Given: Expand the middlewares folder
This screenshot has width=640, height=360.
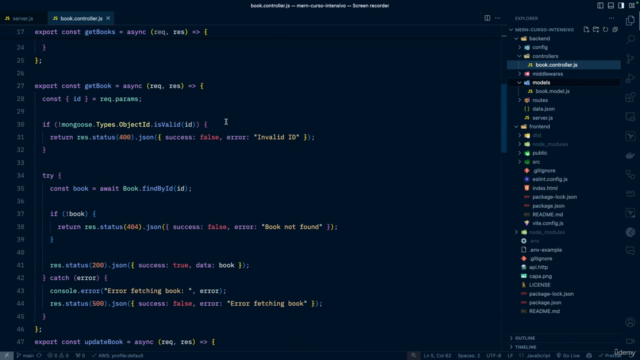Looking at the screenshot, I should pos(547,74).
